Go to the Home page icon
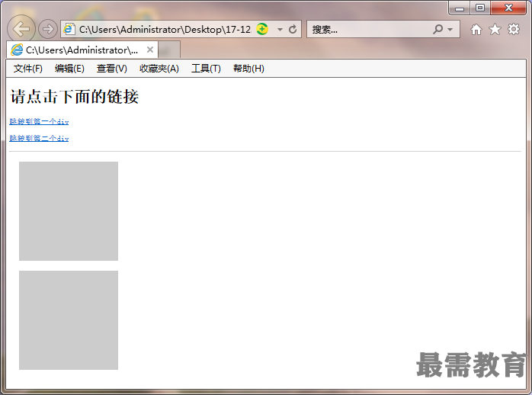532x395 pixels. [476, 30]
